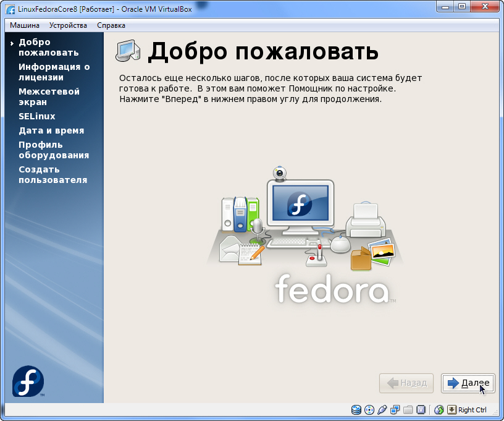Select the Добро пожаловать sidebar step
Screen dimensions: 504x421
click(x=49, y=47)
